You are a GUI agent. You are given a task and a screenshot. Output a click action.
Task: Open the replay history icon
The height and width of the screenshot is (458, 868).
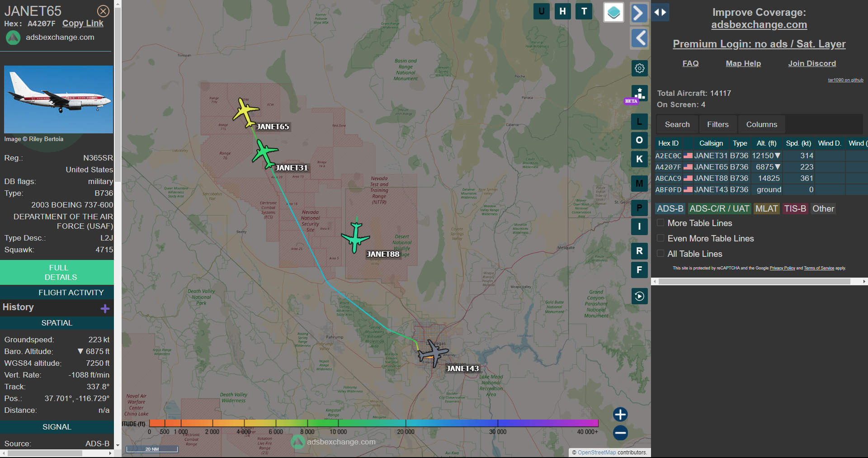(639, 296)
